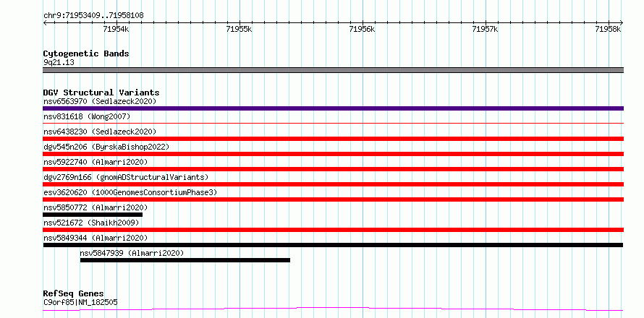This screenshot has height=318, width=644.
Task: Click the red bar under nsv5922740
Action: tap(333, 169)
